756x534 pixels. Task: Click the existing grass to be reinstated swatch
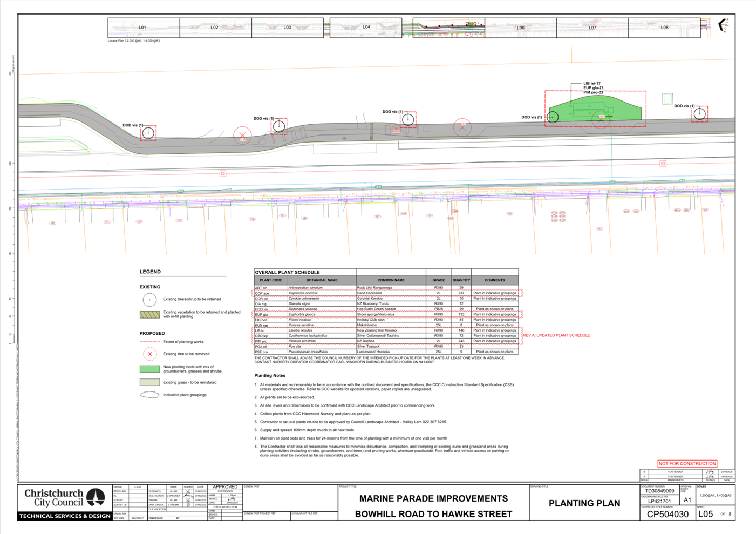click(x=149, y=382)
